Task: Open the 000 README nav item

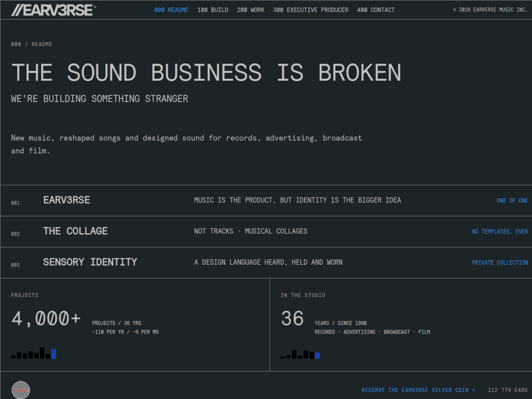Action: (x=171, y=10)
